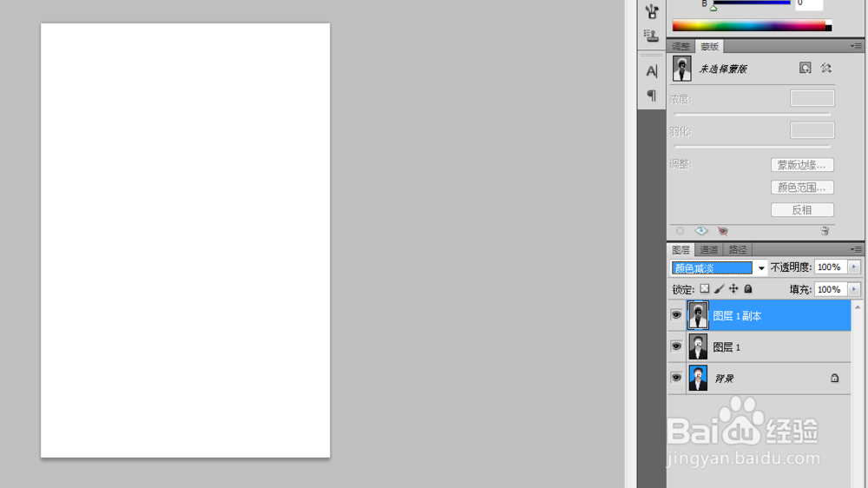Select the 背景 layer thumbnail
868x488 pixels.
click(x=698, y=378)
